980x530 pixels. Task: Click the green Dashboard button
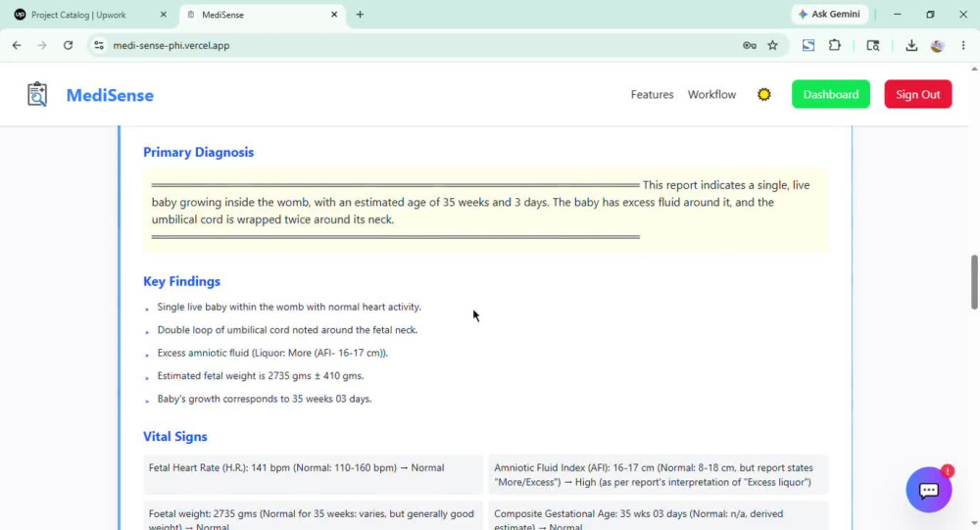coord(831,94)
